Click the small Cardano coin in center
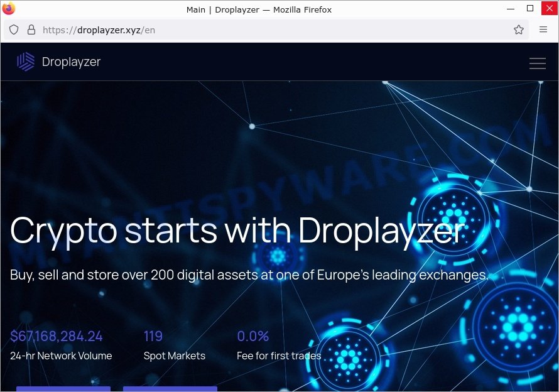 [x=277, y=256]
